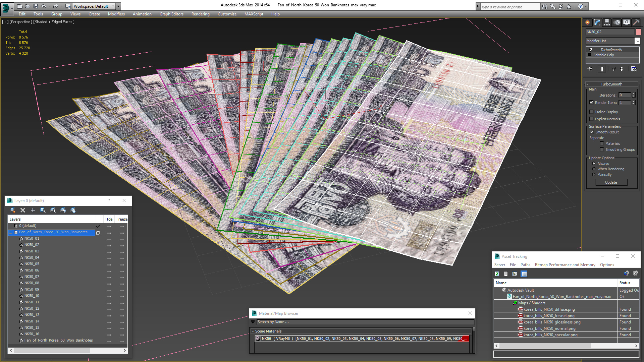644x362 pixels.
Task: Select Manually update option
Action: 594,175
